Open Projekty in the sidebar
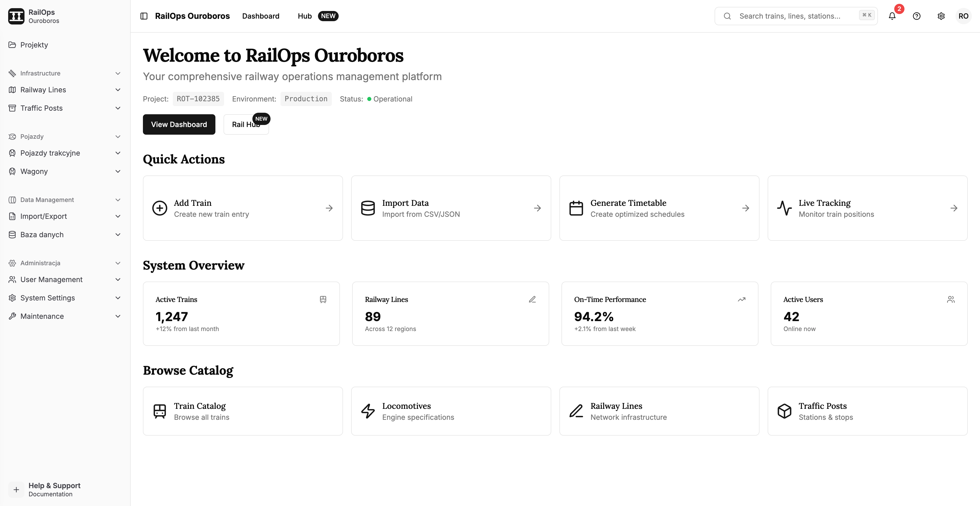 [65, 45]
